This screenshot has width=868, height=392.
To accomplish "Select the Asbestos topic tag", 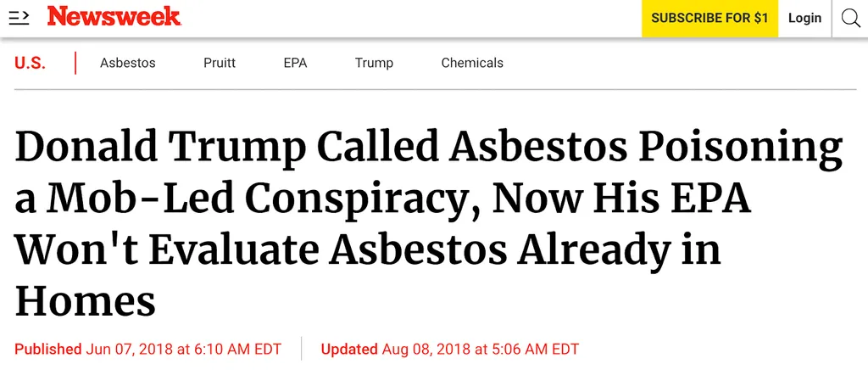I will click(128, 63).
